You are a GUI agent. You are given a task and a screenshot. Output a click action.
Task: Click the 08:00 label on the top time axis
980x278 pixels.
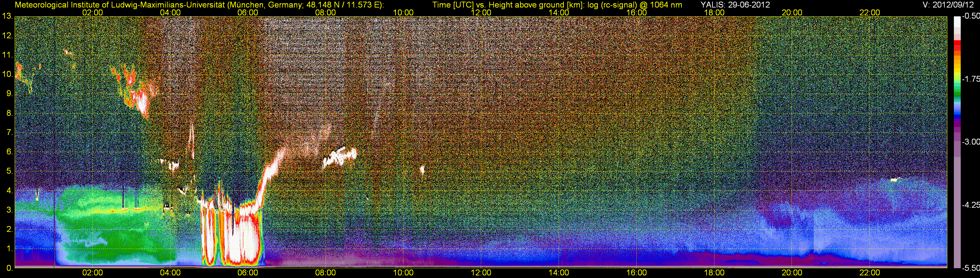coord(326,12)
